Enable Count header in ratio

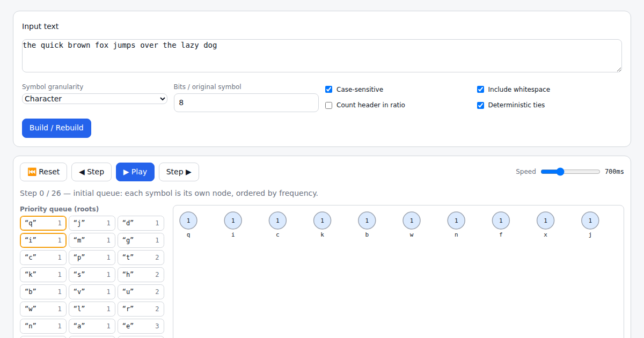pyautogui.click(x=329, y=105)
